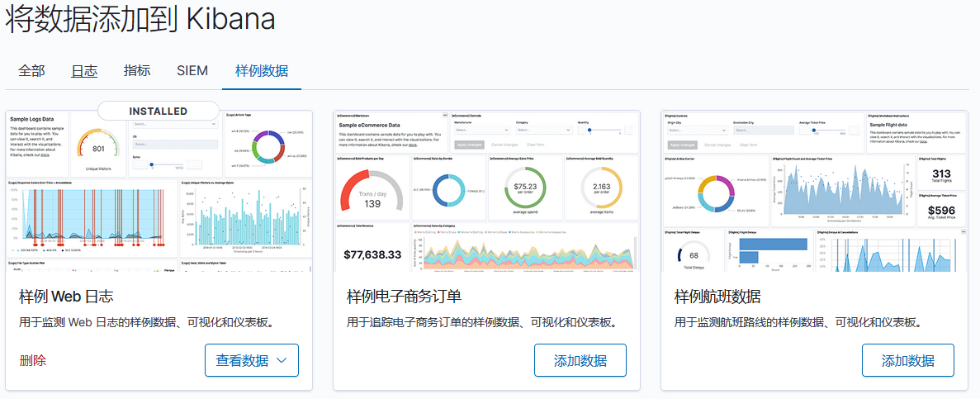Viewport: 980px width, 399px height.
Task: Open the Sample Flight data dashboard thumbnail
Action: (x=814, y=191)
